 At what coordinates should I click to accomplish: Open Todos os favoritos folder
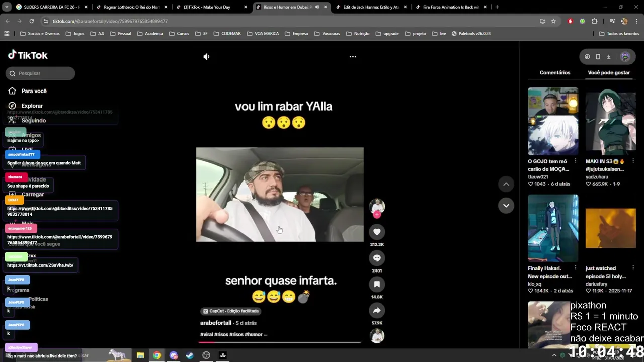tap(619, 34)
